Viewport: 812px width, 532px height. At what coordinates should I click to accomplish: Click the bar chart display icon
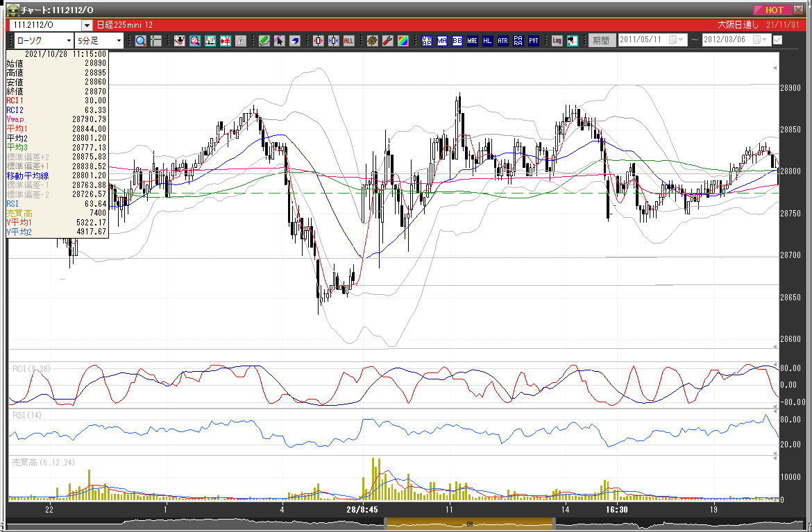[x=210, y=40]
